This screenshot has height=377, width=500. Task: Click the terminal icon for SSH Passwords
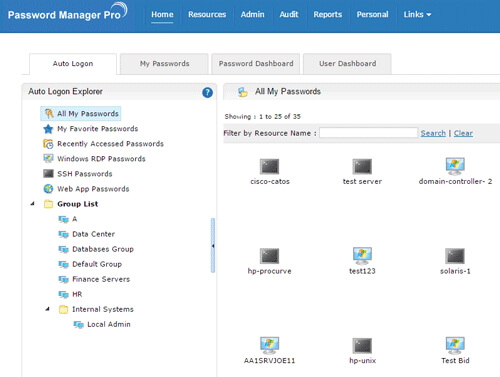click(48, 174)
